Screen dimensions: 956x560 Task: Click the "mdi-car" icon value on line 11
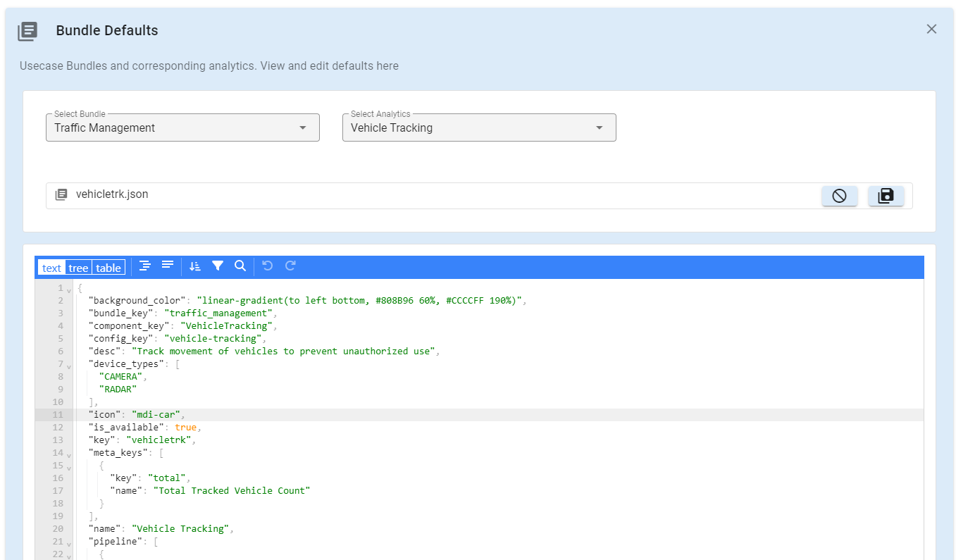tap(156, 414)
